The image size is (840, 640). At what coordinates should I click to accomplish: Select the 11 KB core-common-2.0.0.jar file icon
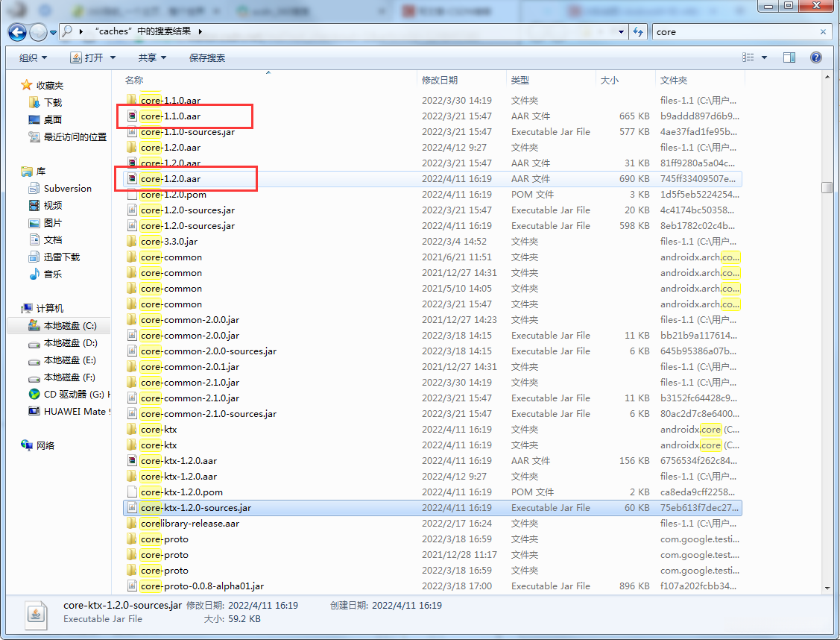point(132,336)
